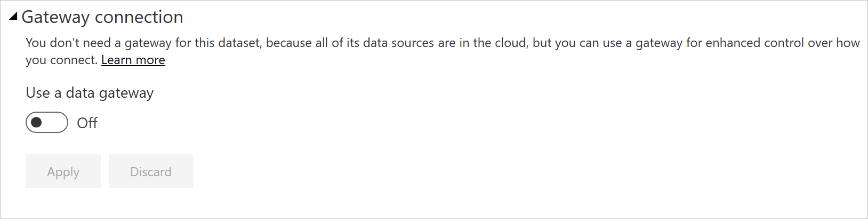This screenshot has width=868, height=219.
Task: Click the black arrow left of Gateway connection
Action: [13, 17]
